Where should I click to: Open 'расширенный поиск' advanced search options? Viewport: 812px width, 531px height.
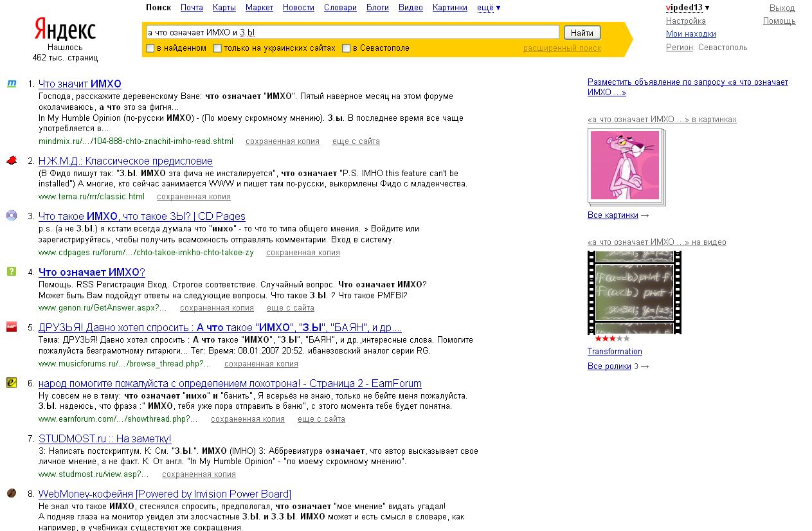pos(562,48)
